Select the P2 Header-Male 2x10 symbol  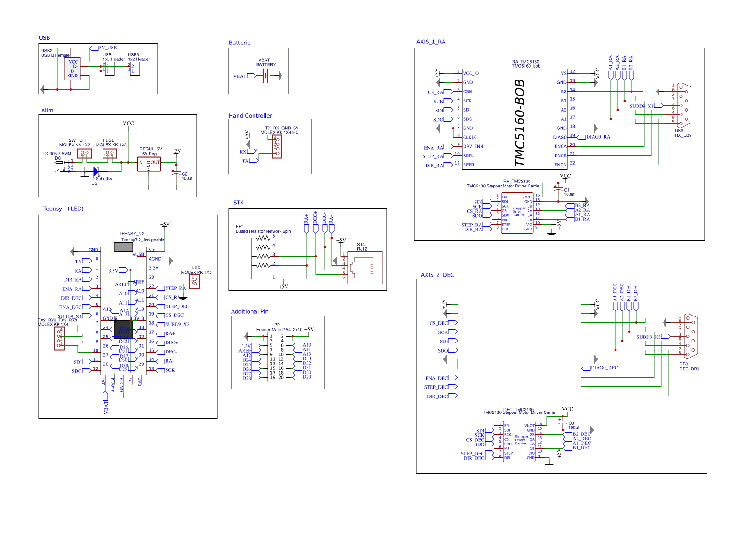(277, 357)
